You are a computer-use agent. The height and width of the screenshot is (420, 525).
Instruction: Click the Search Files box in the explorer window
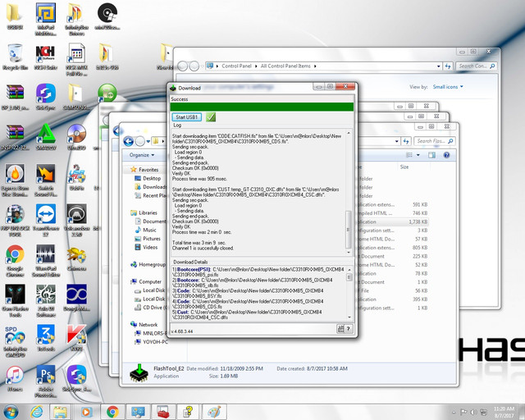[x=434, y=141]
